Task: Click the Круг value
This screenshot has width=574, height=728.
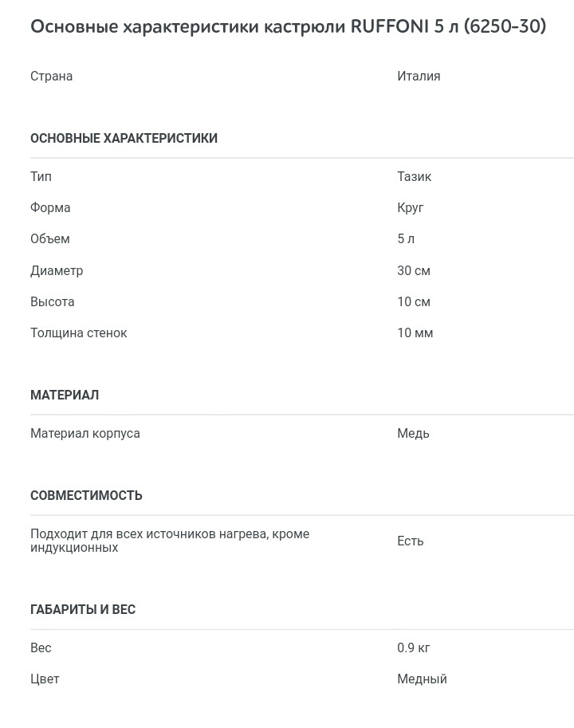Action: coord(411,207)
